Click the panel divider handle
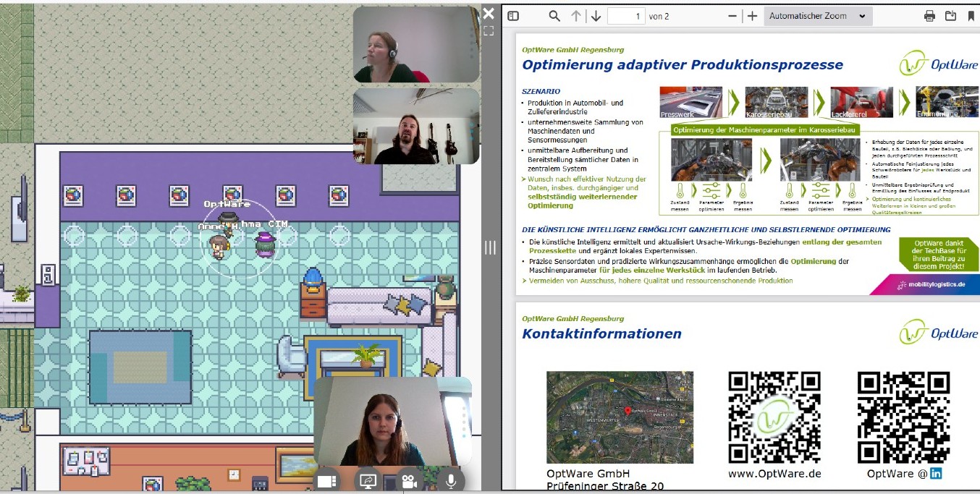 coord(491,247)
